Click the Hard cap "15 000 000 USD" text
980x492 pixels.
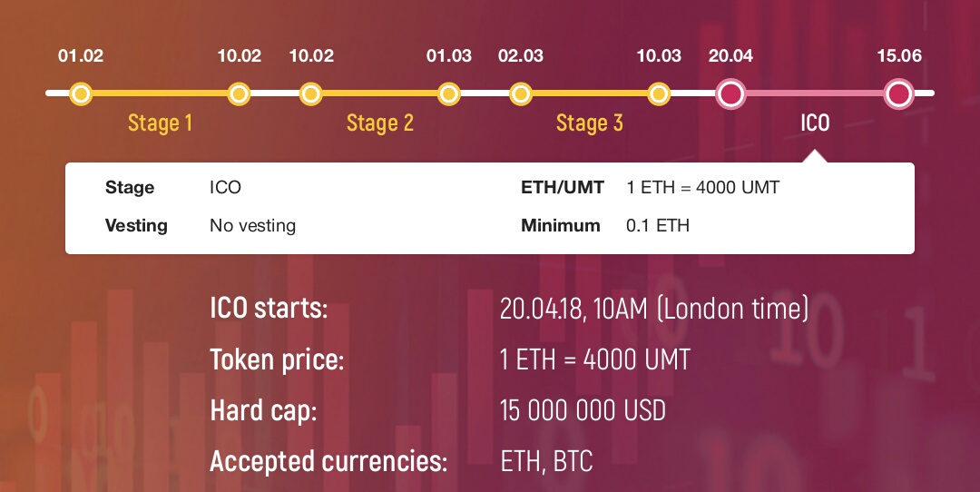(583, 410)
